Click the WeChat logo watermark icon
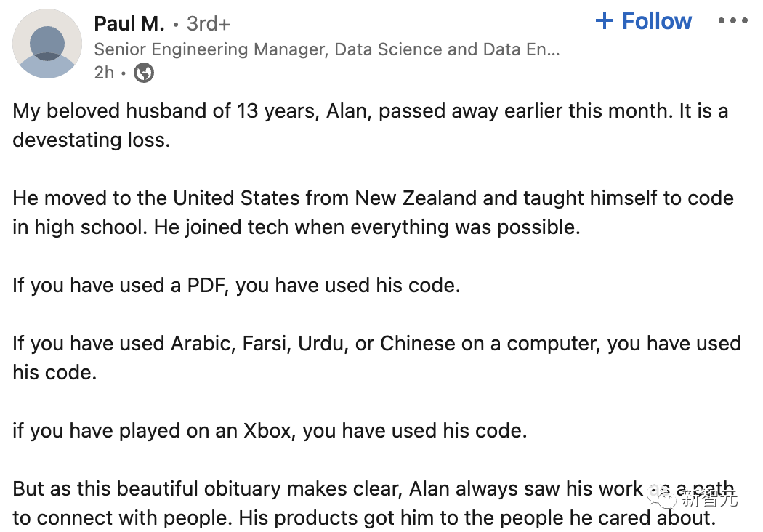The image size is (763, 532). [662, 499]
